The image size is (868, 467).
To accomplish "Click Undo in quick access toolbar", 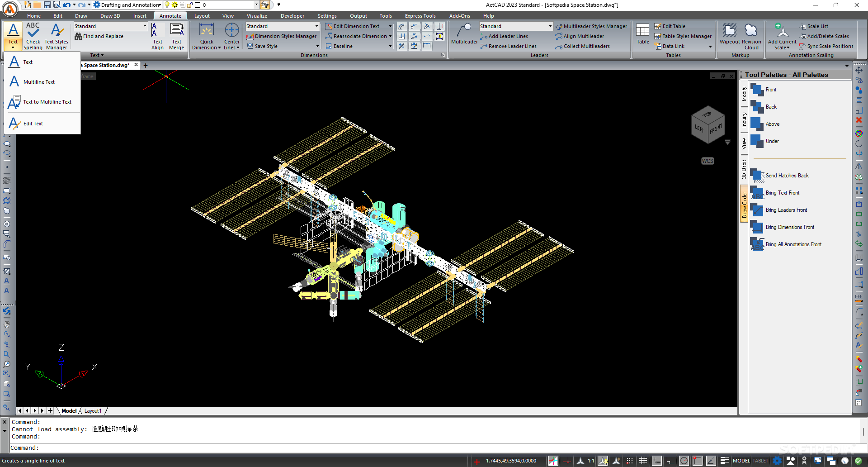I will pos(66,5).
